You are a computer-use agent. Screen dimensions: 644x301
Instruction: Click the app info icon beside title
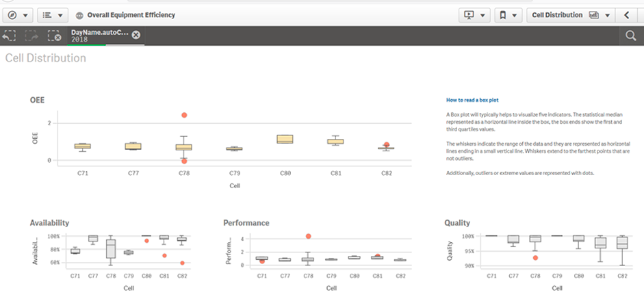(79, 15)
